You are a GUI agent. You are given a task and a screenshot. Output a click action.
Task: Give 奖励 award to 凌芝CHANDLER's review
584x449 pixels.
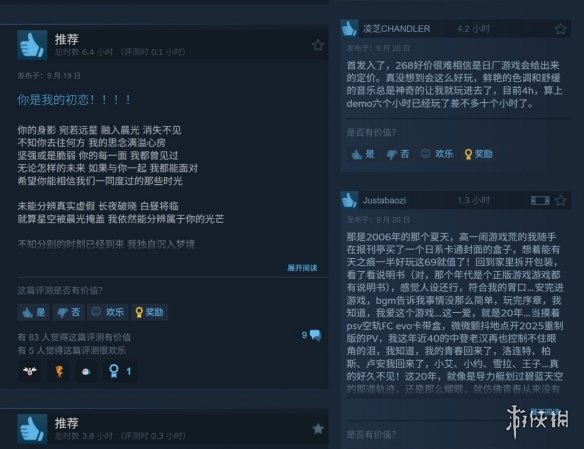pos(479,154)
